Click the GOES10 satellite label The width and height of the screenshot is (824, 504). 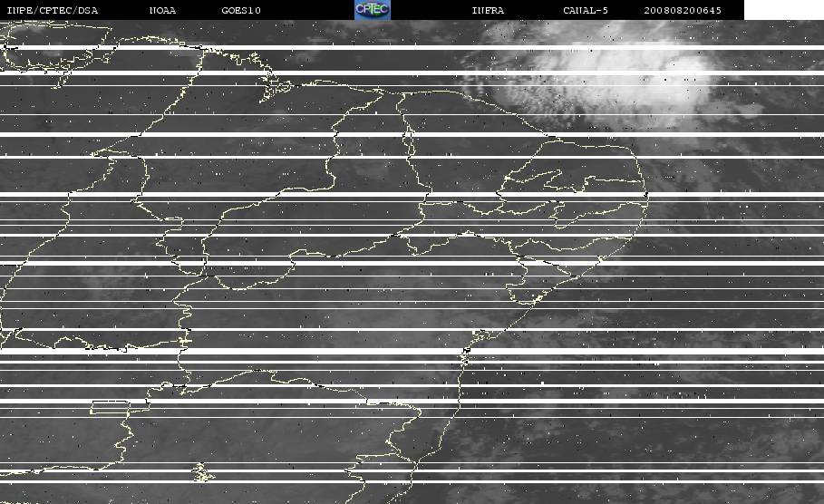[x=241, y=11]
